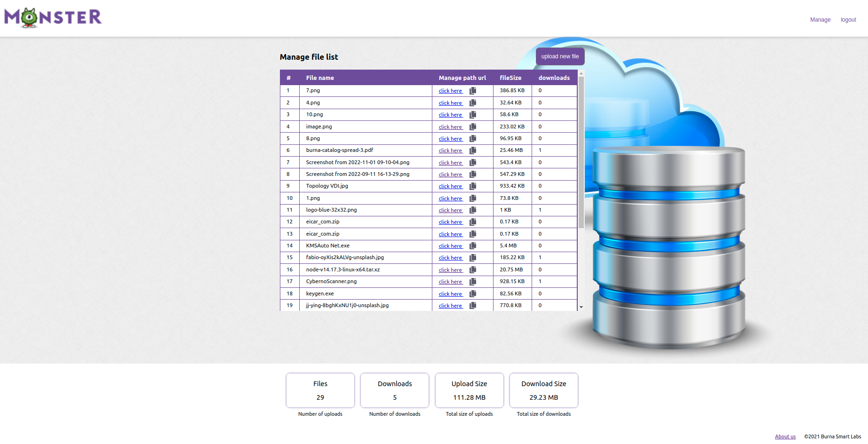This screenshot has height=444, width=868.
Task: Copy the path URL for logo-blue-32x32.png
Action: tap(473, 210)
